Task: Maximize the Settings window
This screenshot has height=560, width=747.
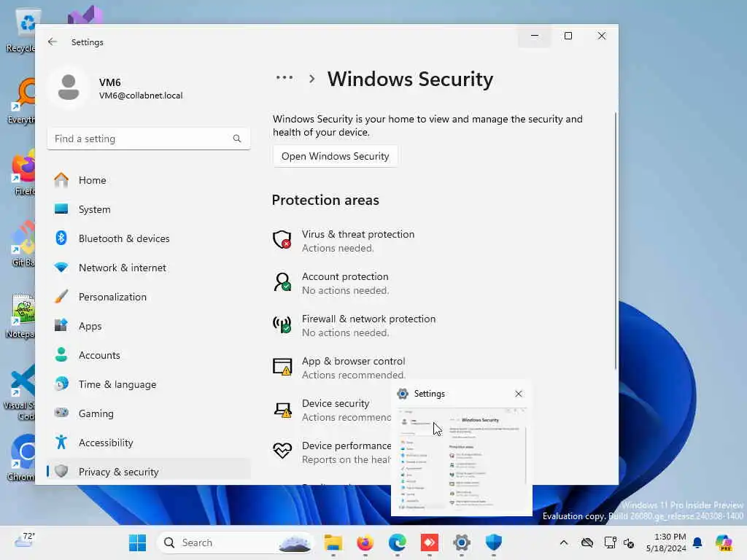Action: [x=568, y=36]
